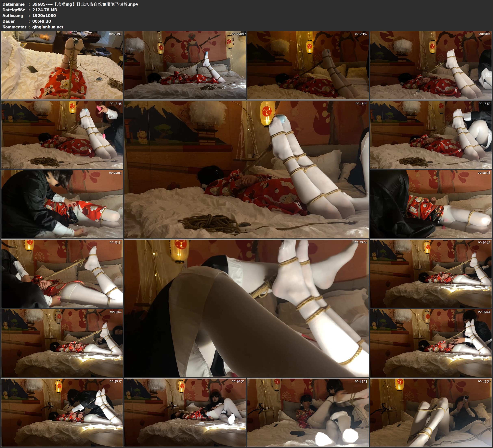This screenshot has height=448, width=493.
Task: Click the qinglanhua.net comment text
Action: pyautogui.click(x=48, y=27)
